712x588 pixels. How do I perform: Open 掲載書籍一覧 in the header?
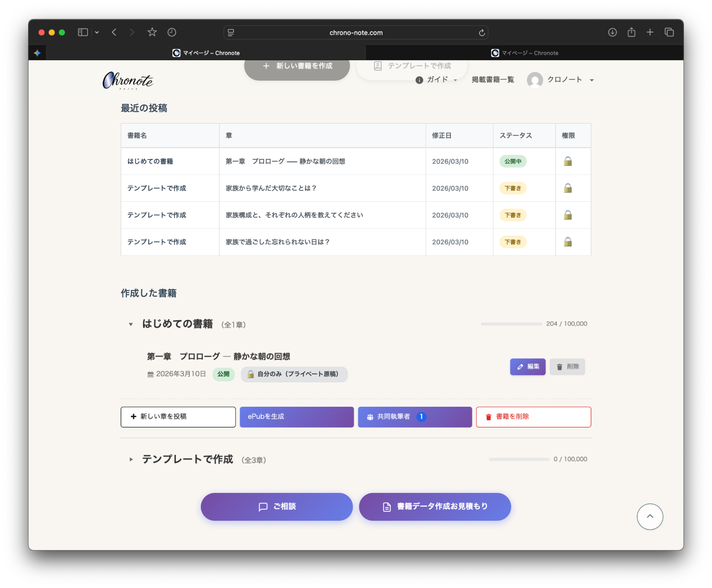point(493,80)
